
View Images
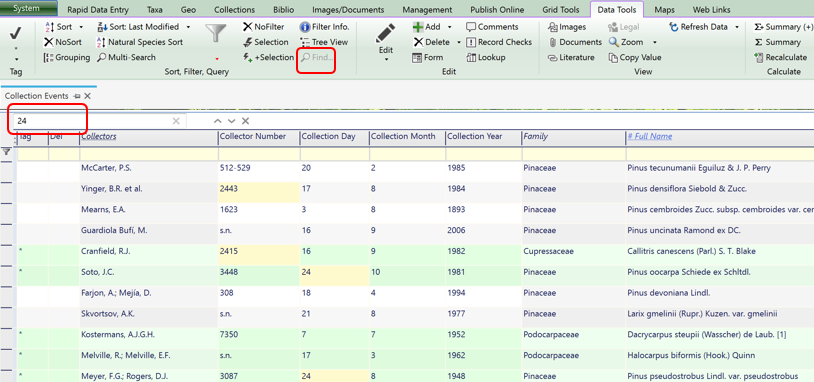coord(567,27)
